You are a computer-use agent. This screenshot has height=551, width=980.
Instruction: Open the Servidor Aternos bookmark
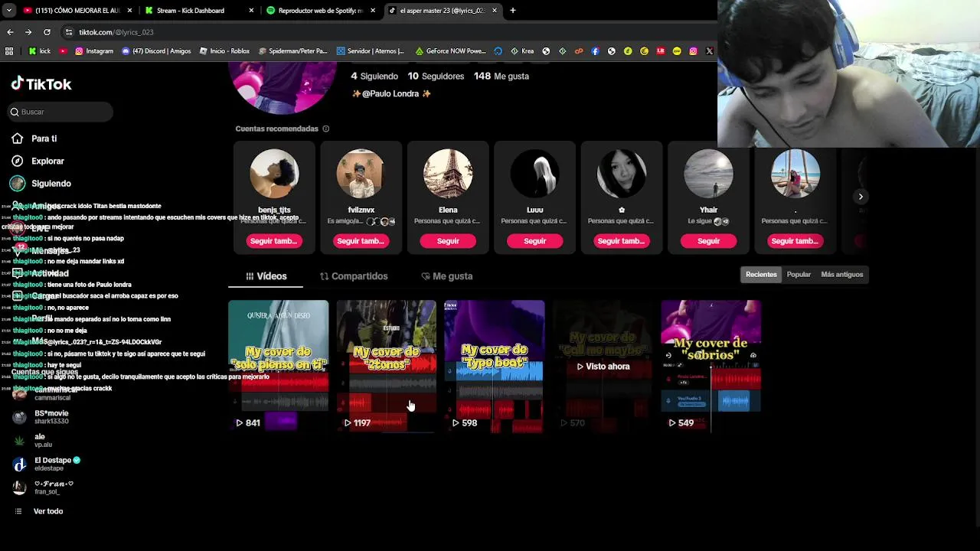[x=371, y=51]
